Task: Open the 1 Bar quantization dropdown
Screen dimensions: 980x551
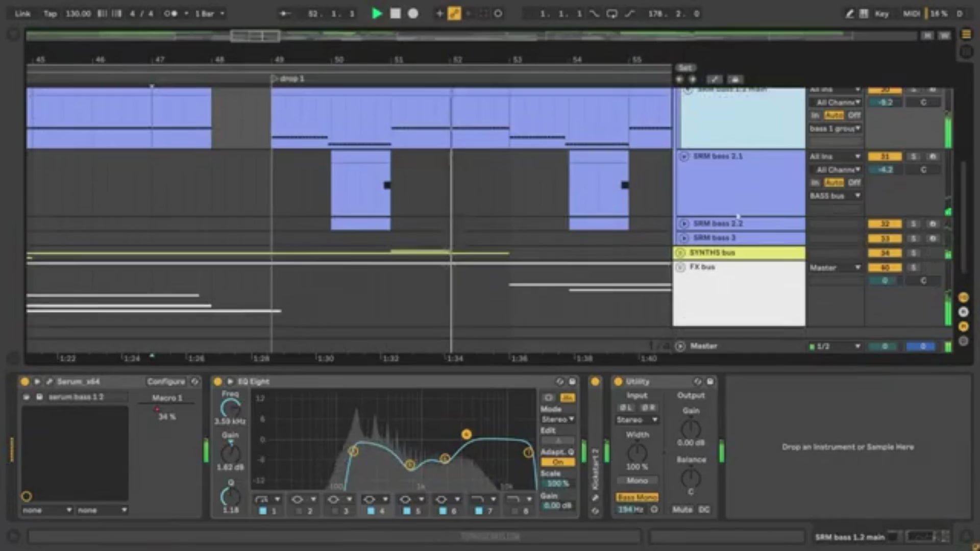Action: 209,14
